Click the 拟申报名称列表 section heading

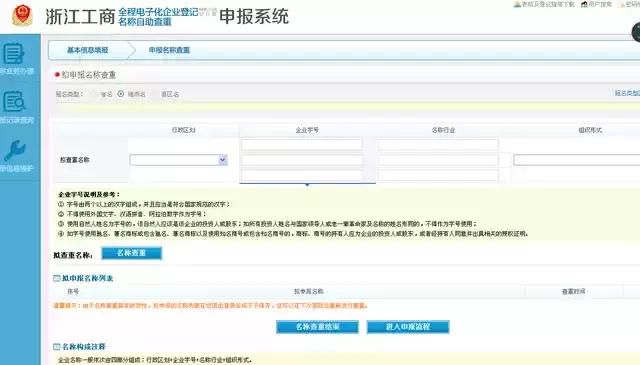[x=87, y=278]
